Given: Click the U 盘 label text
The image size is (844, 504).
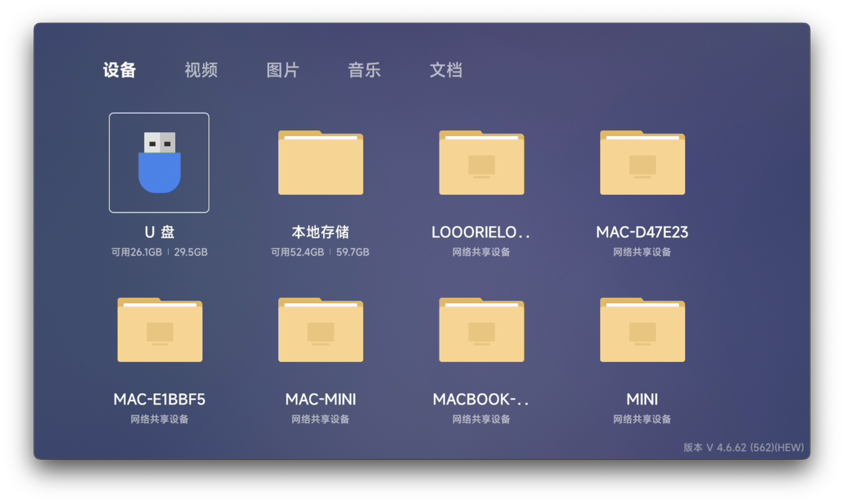Looking at the screenshot, I should 159,232.
